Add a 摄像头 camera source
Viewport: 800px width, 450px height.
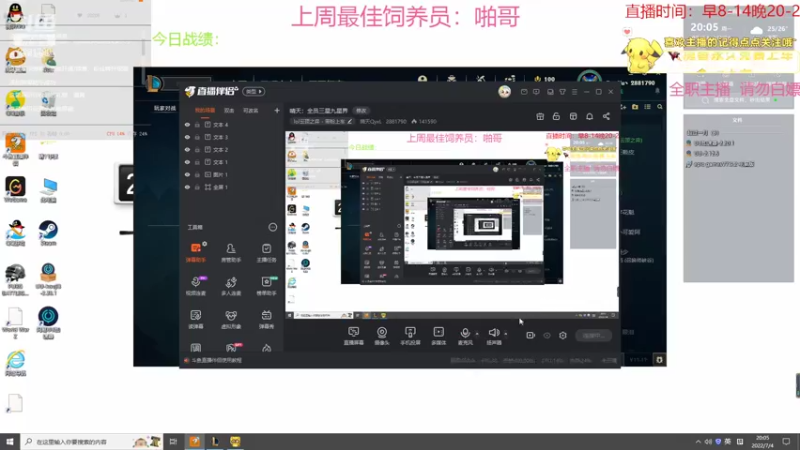coord(382,336)
